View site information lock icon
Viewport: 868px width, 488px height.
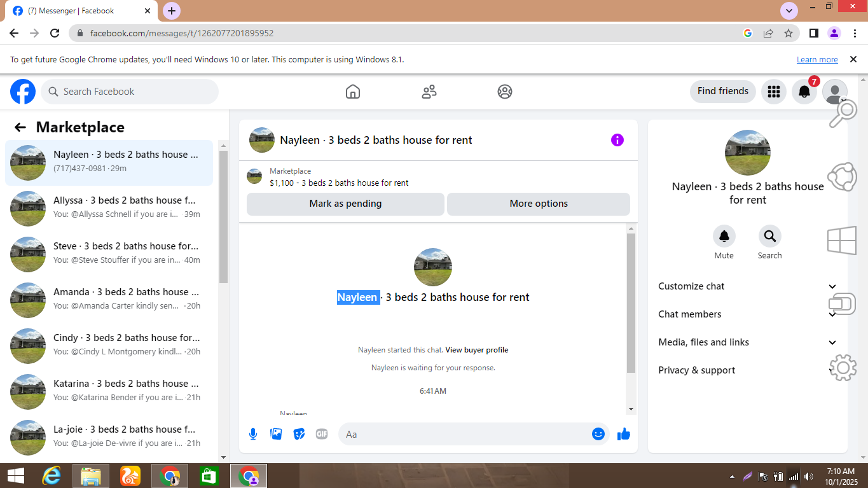(79, 33)
